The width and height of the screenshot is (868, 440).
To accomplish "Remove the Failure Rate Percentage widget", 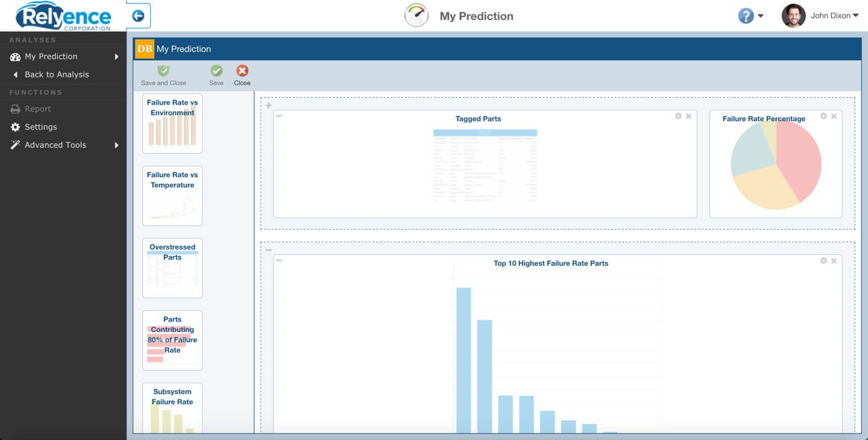I will point(834,116).
